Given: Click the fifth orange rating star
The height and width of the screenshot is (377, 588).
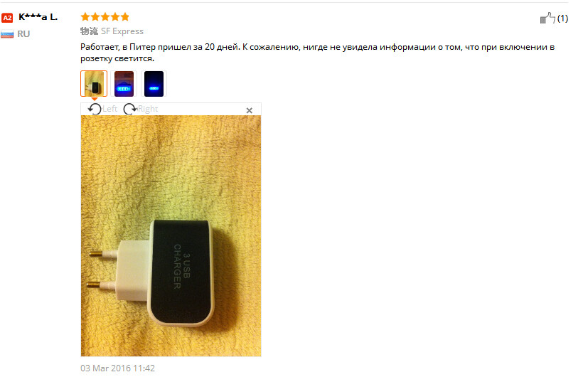Looking at the screenshot, I should (x=125, y=17).
